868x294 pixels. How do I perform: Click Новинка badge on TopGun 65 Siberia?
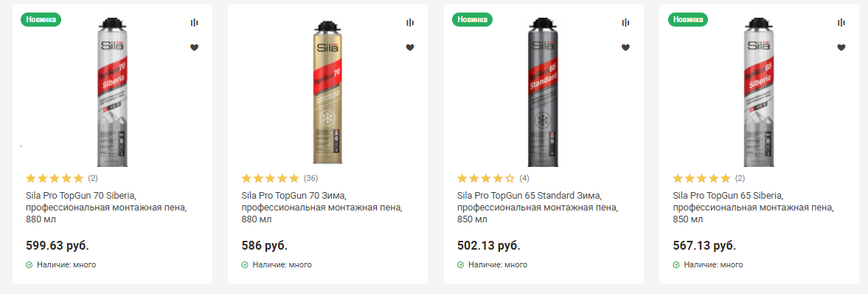click(x=689, y=19)
